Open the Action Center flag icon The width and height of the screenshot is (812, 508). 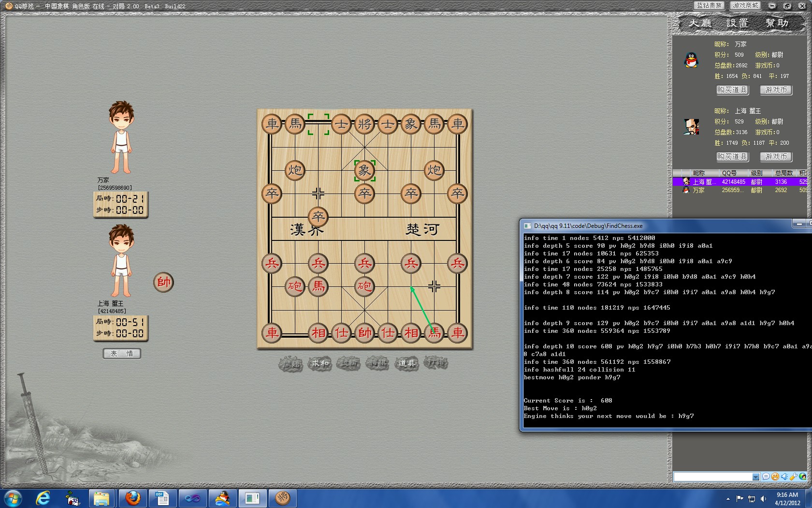[739, 499]
